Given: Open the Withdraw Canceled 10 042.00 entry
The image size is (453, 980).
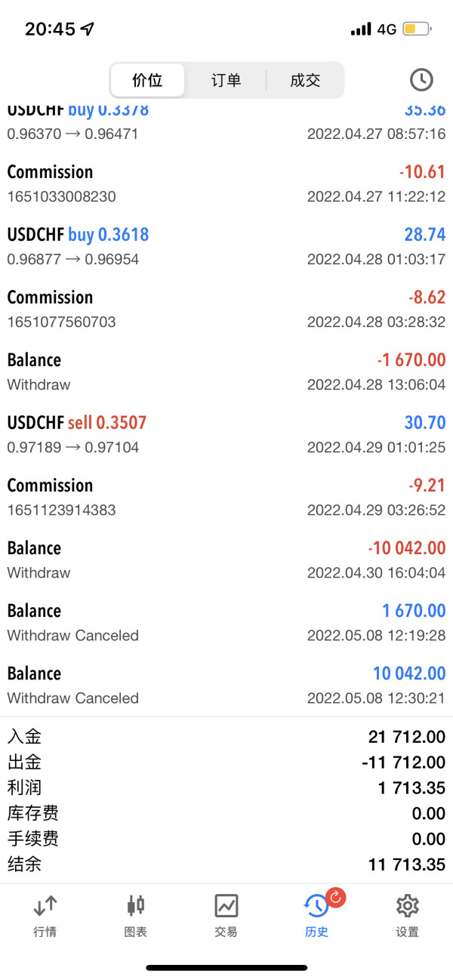Looking at the screenshot, I should (x=226, y=685).
